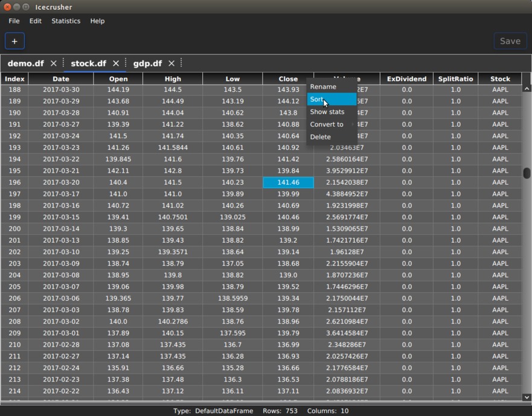Close the stock.df tab

tap(116, 63)
